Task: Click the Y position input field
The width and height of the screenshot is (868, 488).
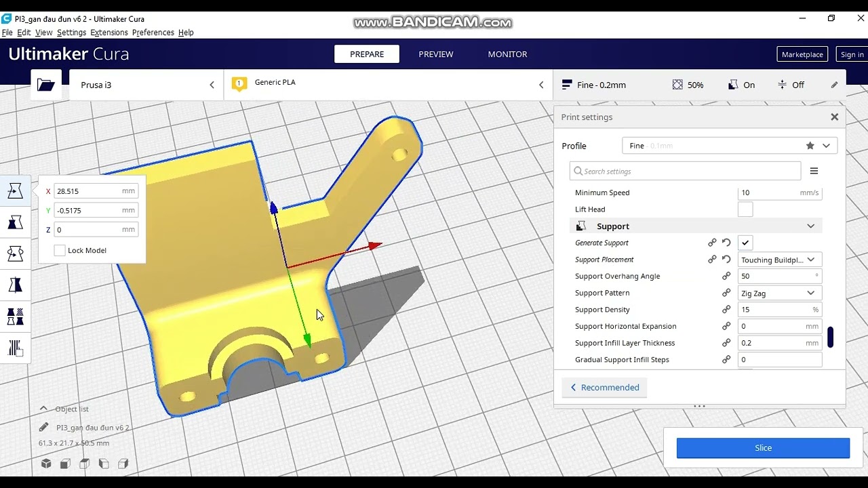Action: pos(96,210)
